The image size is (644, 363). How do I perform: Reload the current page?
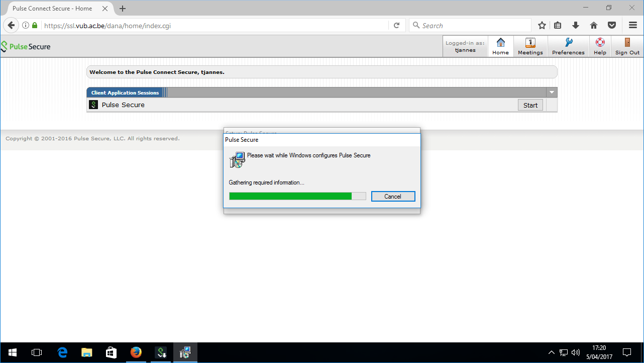pos(396,25)
